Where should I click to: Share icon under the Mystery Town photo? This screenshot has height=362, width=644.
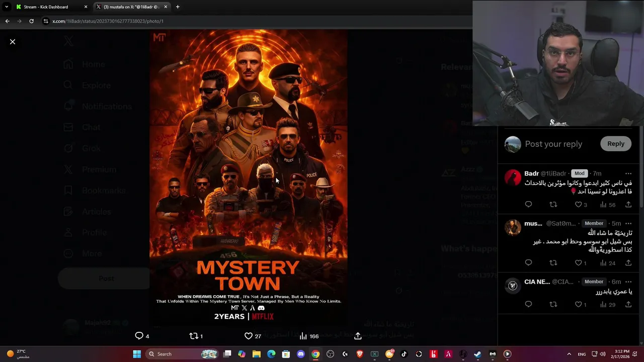coord(358,336)
